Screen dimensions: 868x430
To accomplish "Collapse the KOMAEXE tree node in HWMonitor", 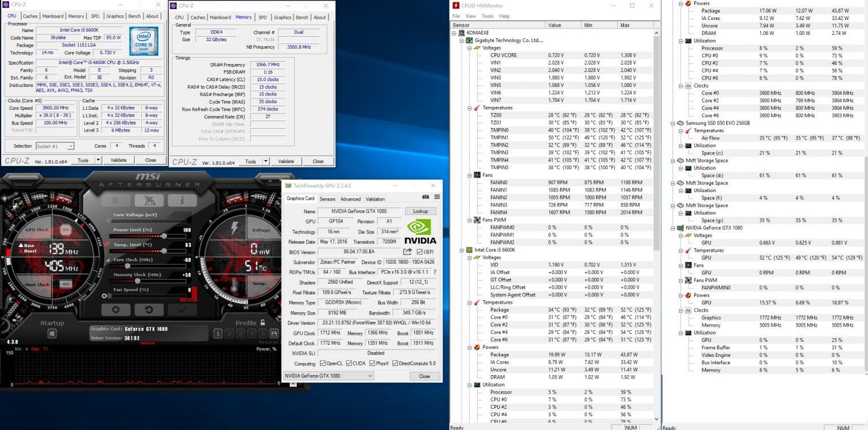I will tap(455, 33).
